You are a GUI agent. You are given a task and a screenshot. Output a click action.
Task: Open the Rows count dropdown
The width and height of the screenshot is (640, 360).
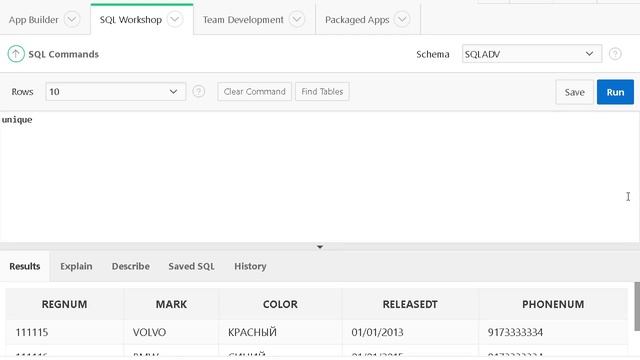116,91
